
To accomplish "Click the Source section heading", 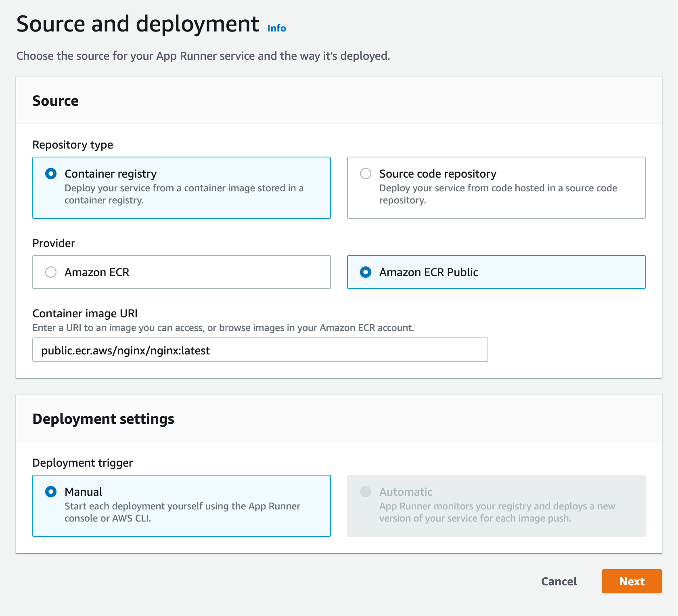I will (x=55, y=101).
